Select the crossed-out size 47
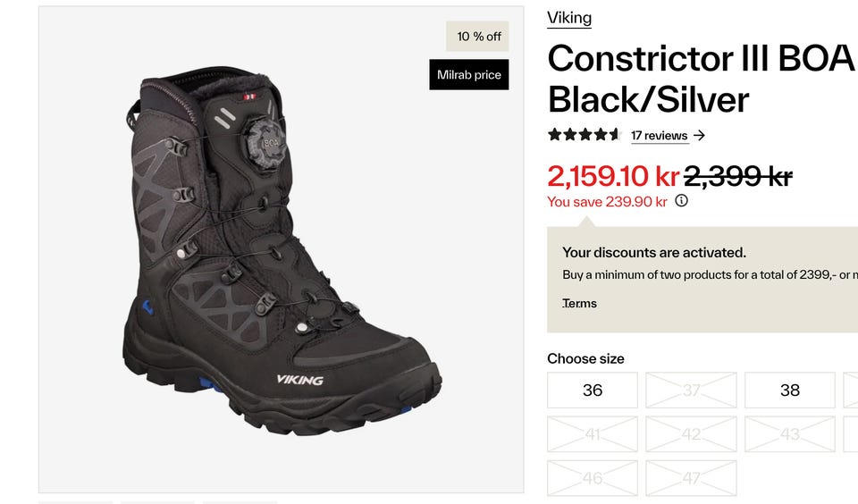This screenshot has height=504, width=858. point(691,478)
